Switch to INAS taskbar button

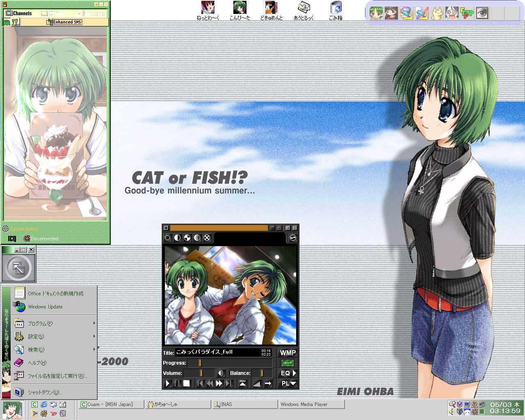click(x=245, y=404)
